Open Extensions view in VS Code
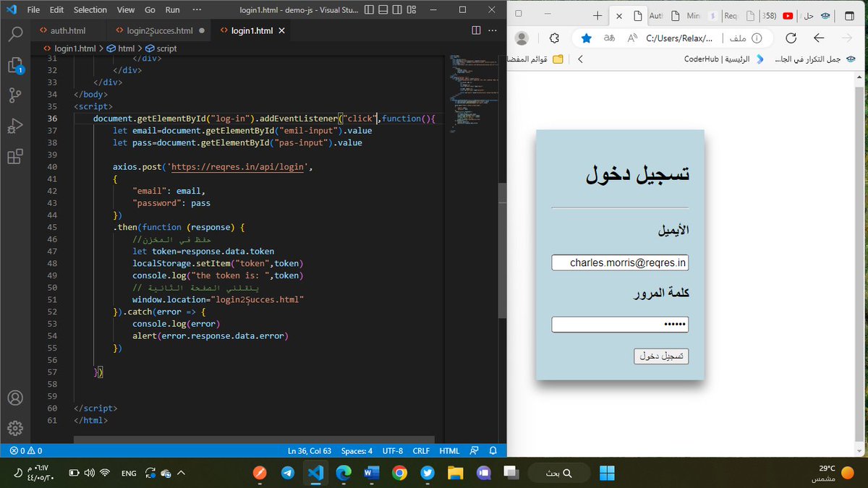 tap(15, 157)
